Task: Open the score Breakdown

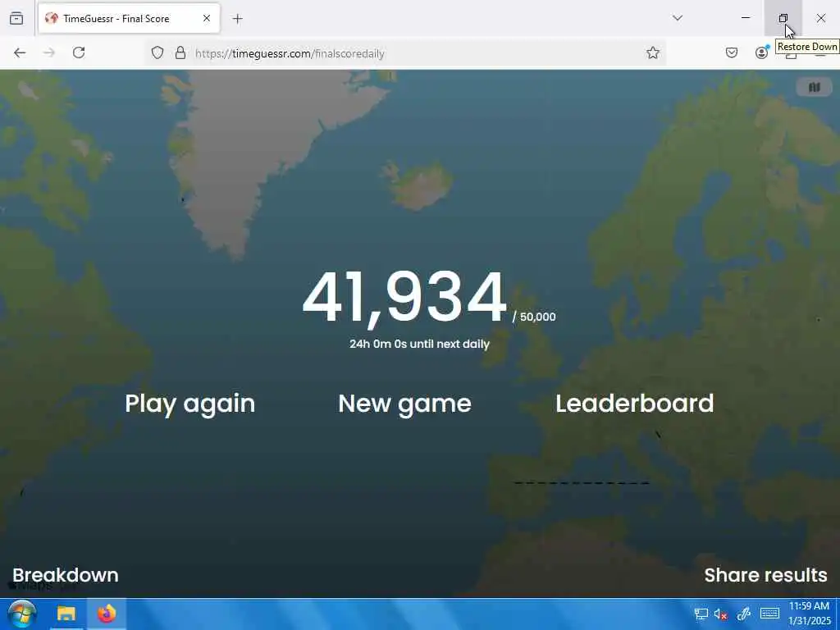Action: (x=66, y=575)
